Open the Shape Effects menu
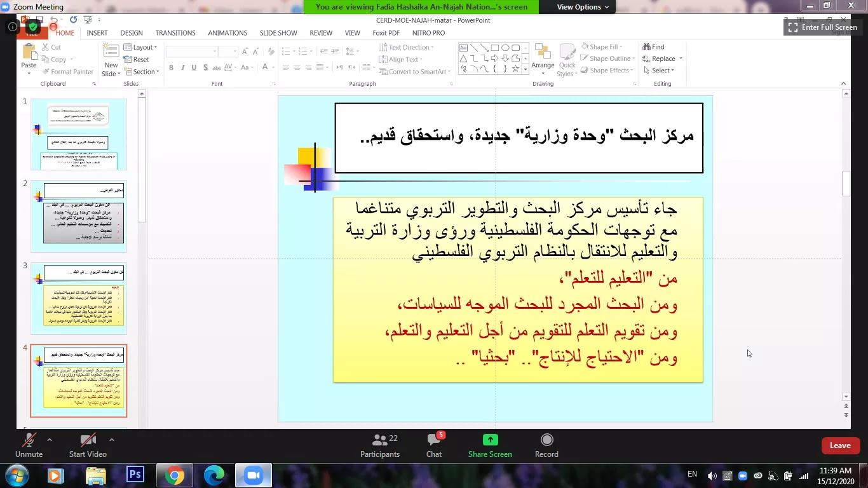Viewport: 868px width, 488px height. click(606, 71)
